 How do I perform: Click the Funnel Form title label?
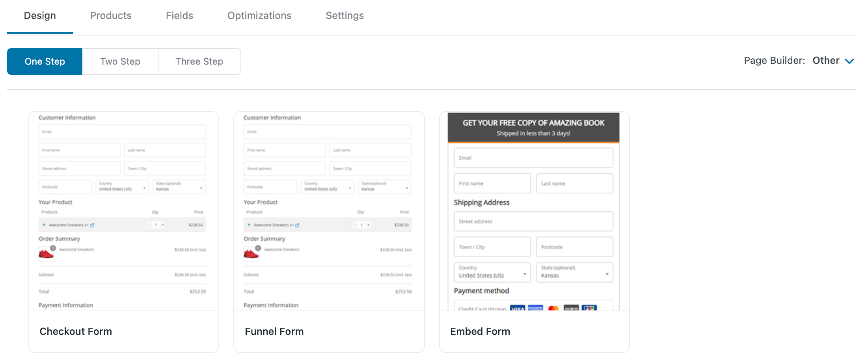pyautogui.click(x=274, y=331)
